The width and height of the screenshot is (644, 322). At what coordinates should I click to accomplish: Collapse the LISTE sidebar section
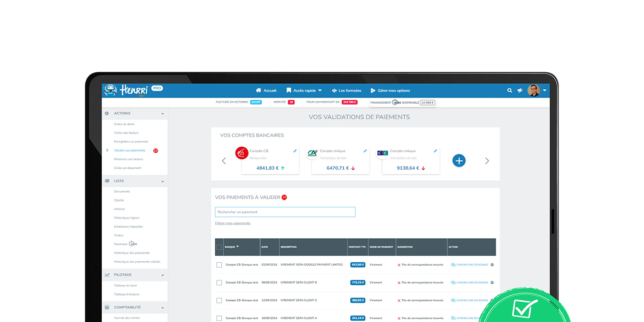click(162, 181)
